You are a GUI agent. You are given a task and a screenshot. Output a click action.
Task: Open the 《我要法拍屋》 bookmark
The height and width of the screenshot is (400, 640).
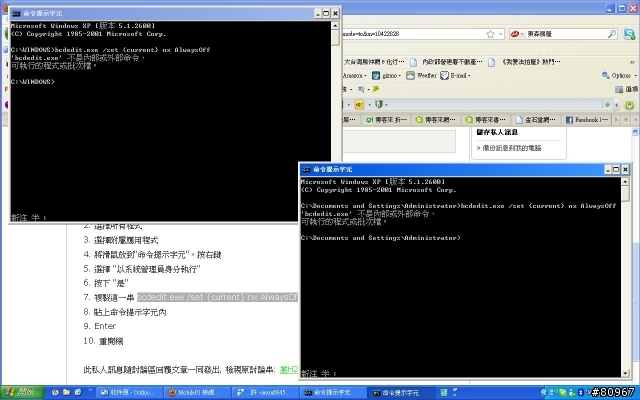525,62
